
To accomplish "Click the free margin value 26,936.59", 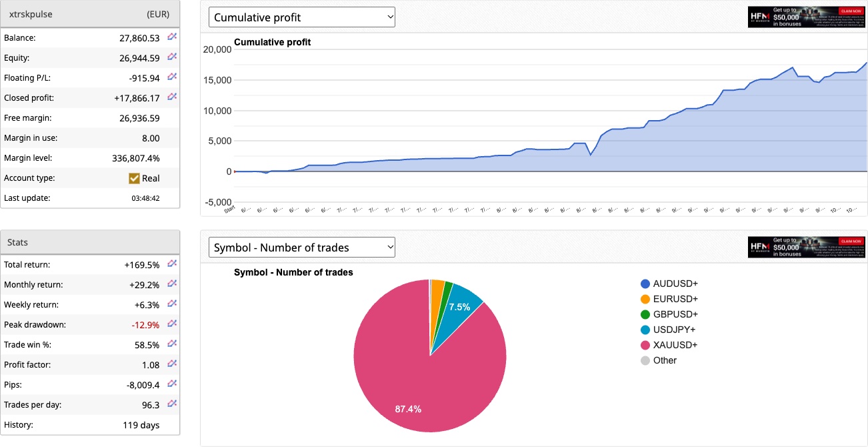I will tap(139, 118).
